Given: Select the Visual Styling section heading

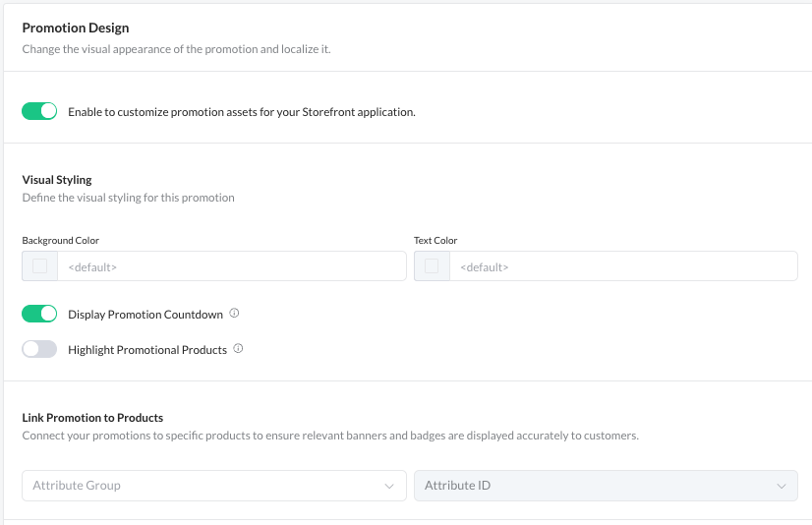Looking at the screenshot, I should 57,180.
